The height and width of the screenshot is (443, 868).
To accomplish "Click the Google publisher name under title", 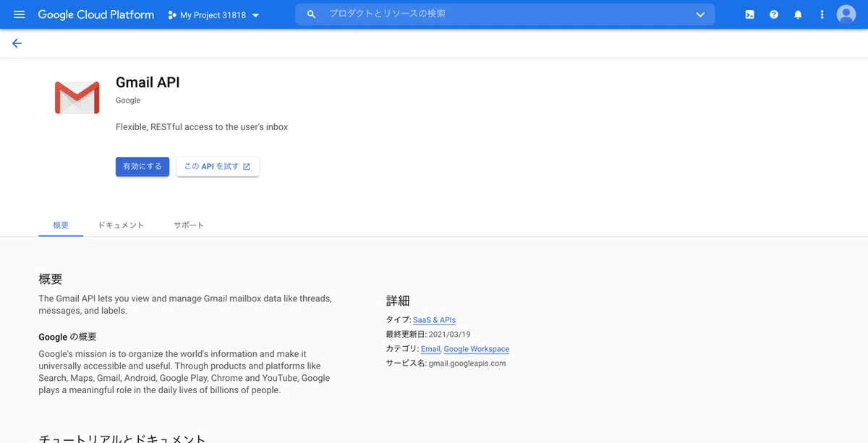I will coord(128,100).
